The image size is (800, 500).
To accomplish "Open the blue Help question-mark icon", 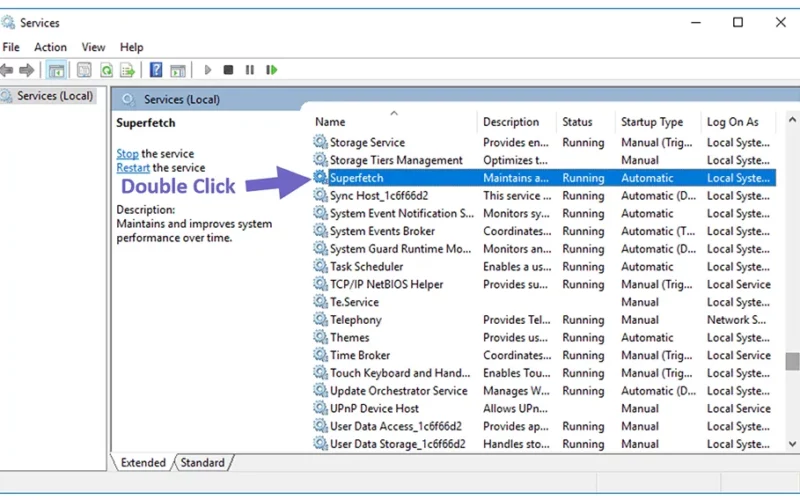I will pyautogui.click(x=156, y=69).
